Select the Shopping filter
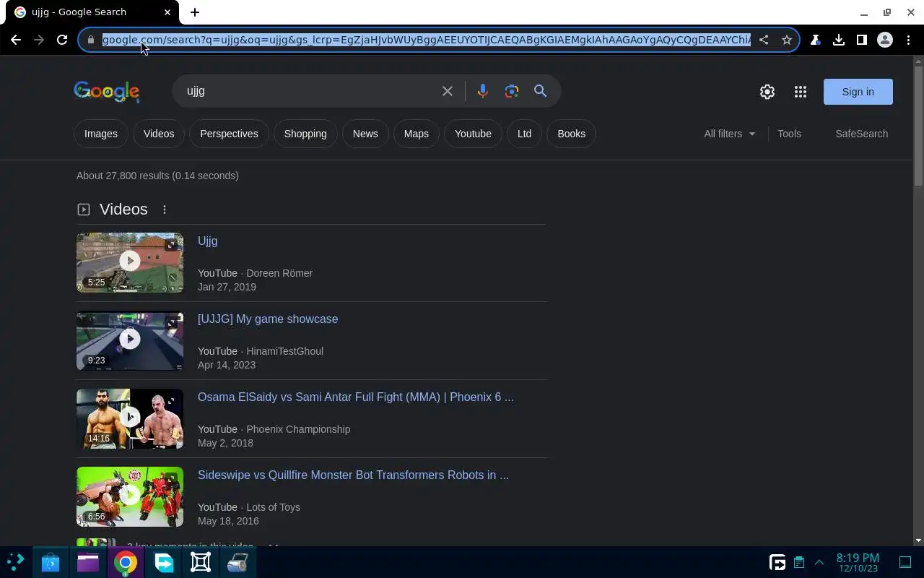The height and width of the screenshot is (578, 924). [x=305, y=134]
